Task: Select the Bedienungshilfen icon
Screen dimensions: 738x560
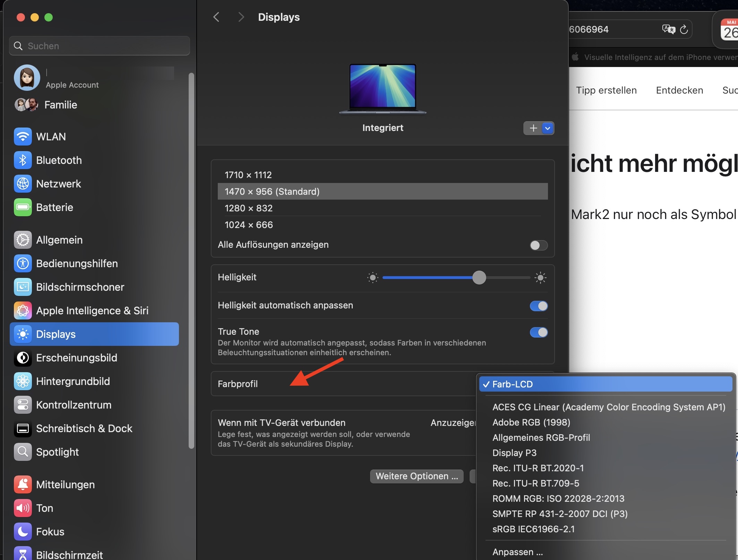Action: coord(23,263)
